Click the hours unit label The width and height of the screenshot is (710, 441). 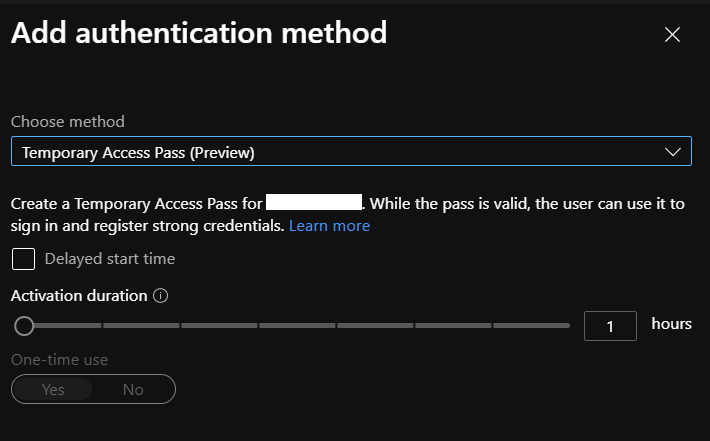point(671,324)
